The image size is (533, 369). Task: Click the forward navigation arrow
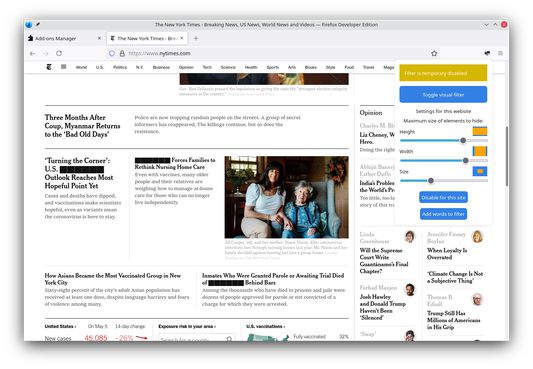click(x=46, y=53)
